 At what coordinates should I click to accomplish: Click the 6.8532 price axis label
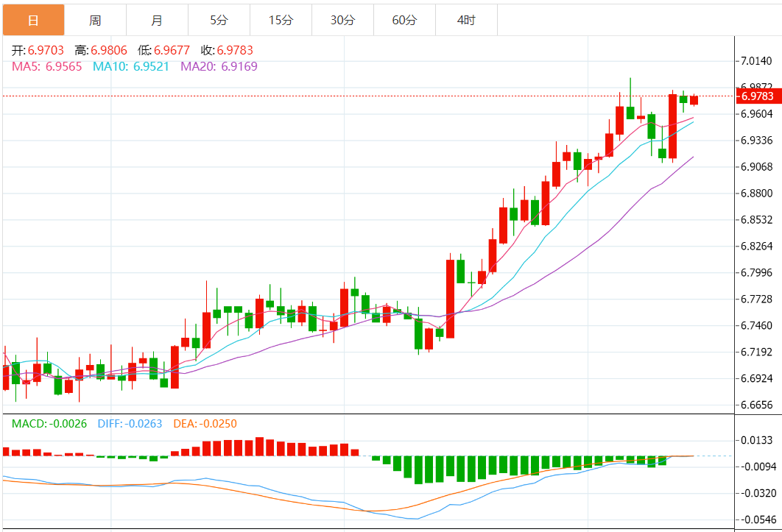[x=756, y=219]
